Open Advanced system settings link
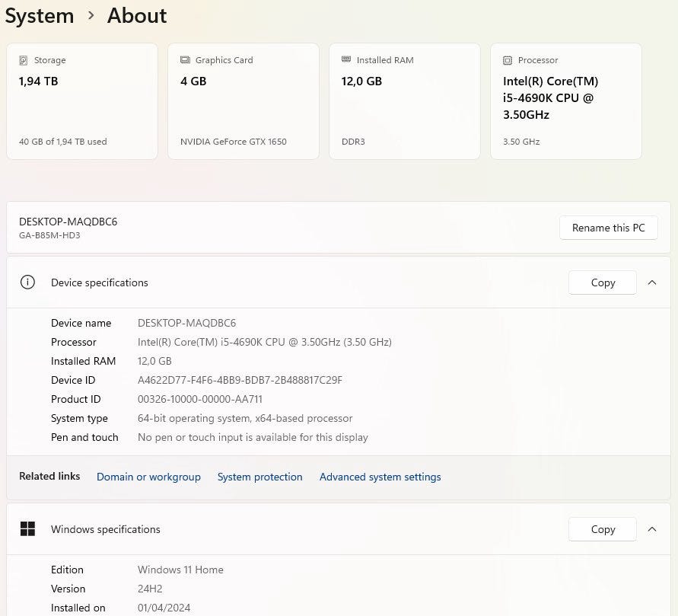This screenshot has width=678, height=616. [x=380, y=477]
